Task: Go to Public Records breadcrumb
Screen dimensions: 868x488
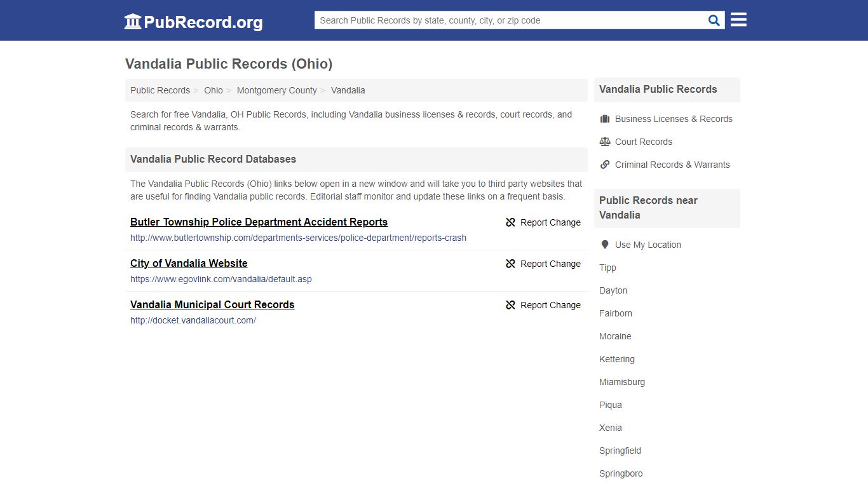Action: 160,90
